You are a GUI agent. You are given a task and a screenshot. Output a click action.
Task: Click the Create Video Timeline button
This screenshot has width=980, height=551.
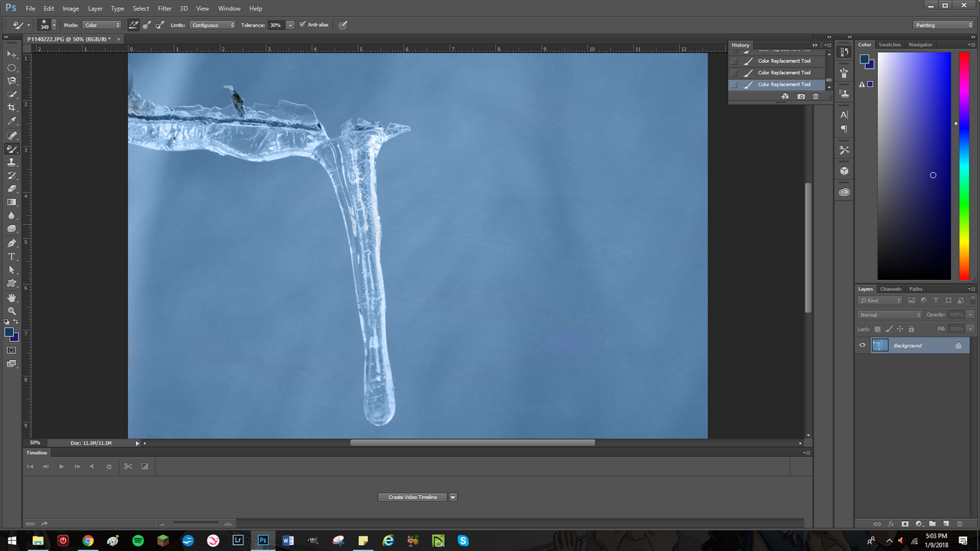click(x=413, y=497)
